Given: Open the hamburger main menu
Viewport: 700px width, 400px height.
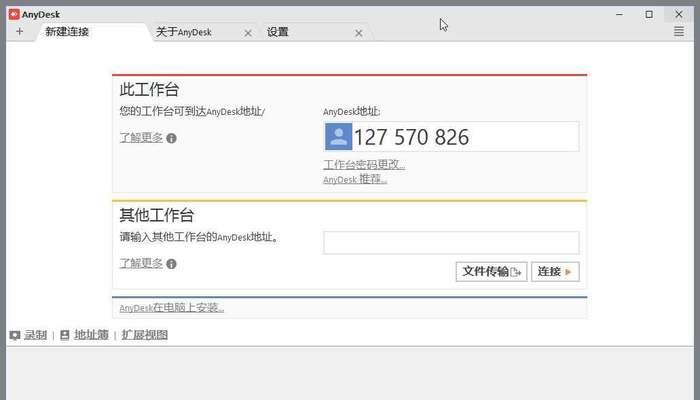Looking at the screenshot, I should (x=679, y=31).
